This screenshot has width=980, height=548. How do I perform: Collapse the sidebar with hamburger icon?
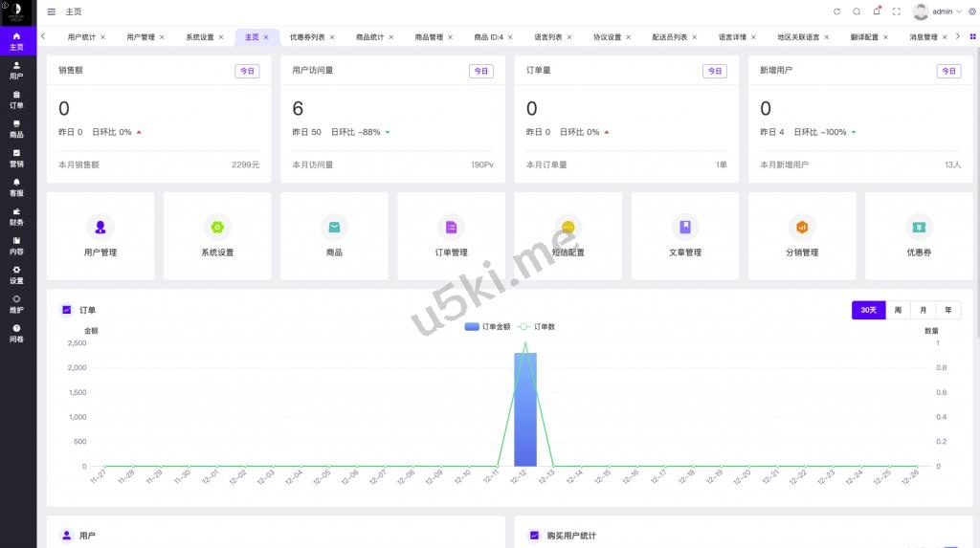click(52, 11)
